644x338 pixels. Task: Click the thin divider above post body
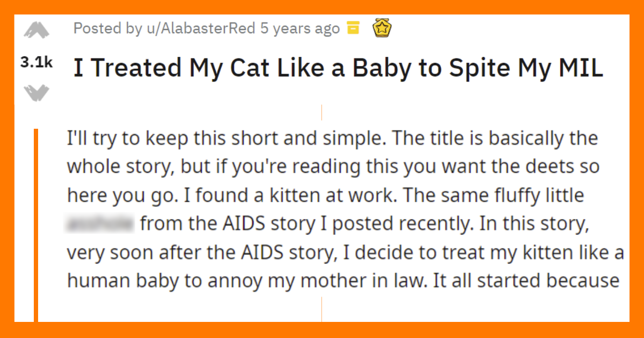pyautogui.click(x=321, y=112)
